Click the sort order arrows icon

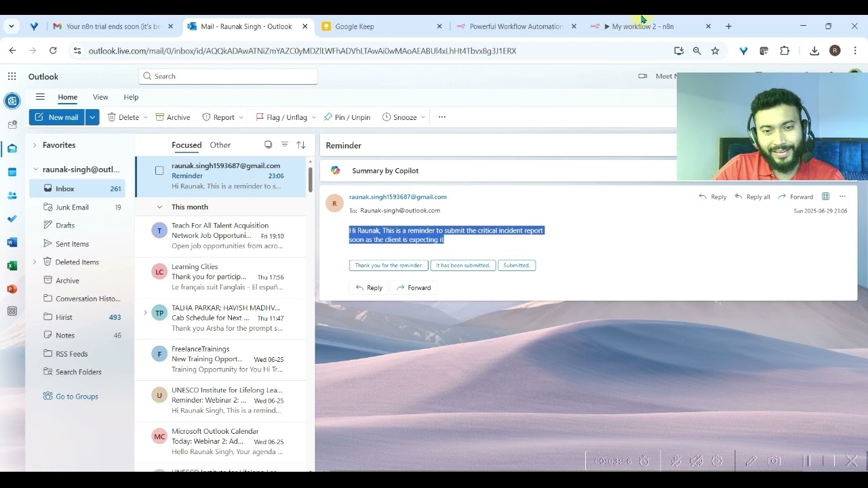[301, 144]
